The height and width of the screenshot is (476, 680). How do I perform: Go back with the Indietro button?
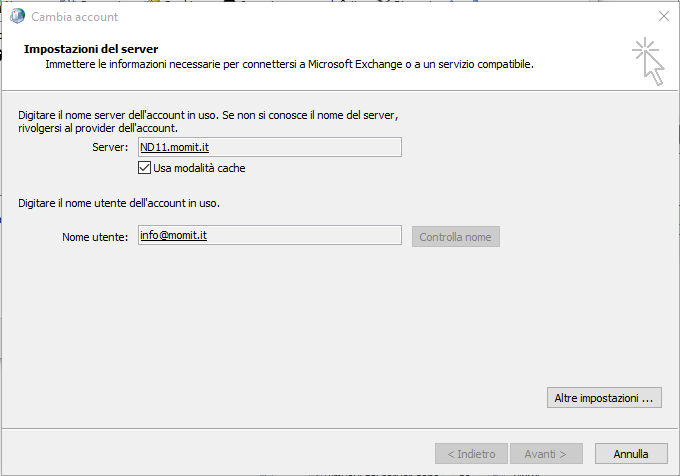coord(471,454)
